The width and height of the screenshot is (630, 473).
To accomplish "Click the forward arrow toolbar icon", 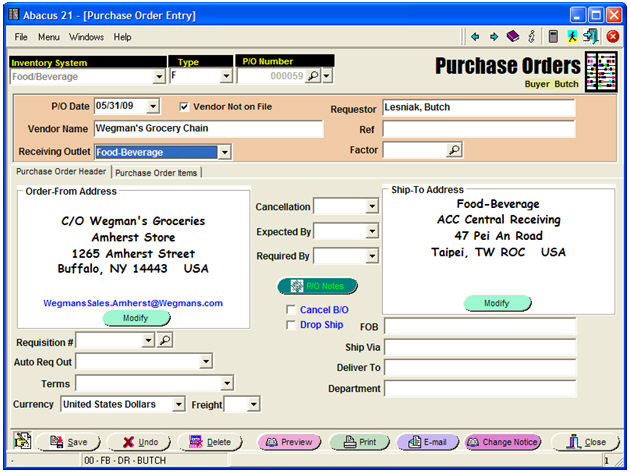I will (494, 37).
